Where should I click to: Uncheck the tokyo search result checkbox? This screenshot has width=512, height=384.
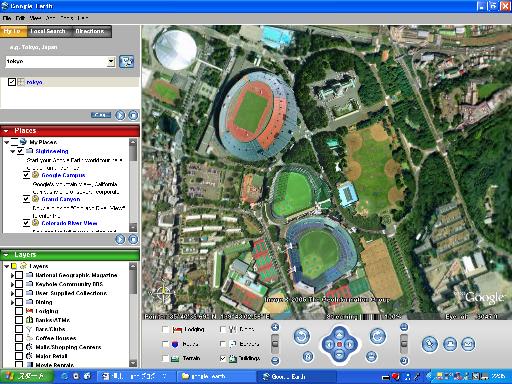(12, 82)
